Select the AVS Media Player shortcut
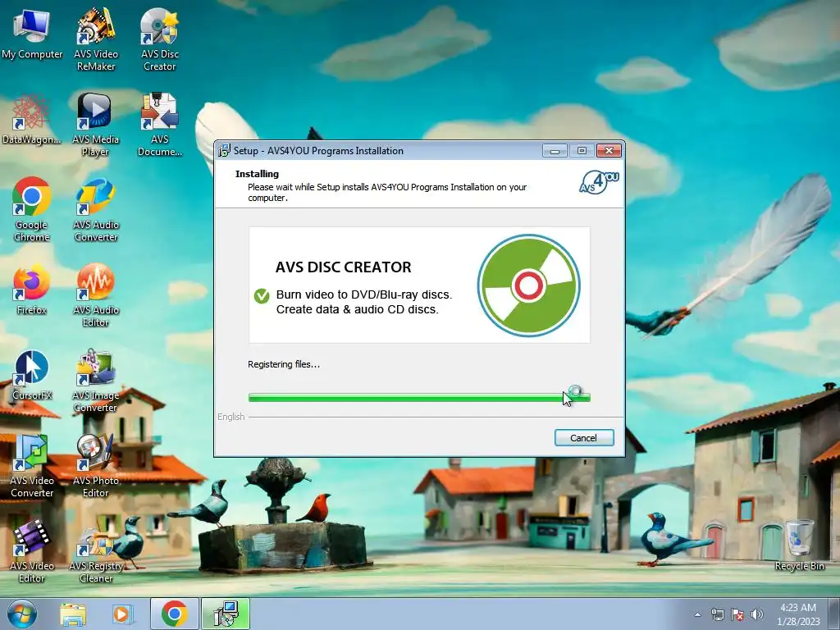 click(x=95, y=125)
